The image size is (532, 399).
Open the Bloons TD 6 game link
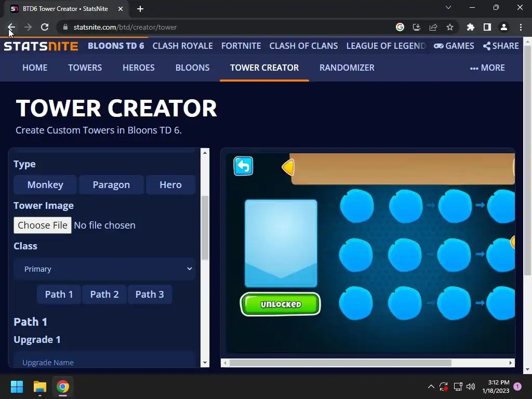(x=116, y=46)
